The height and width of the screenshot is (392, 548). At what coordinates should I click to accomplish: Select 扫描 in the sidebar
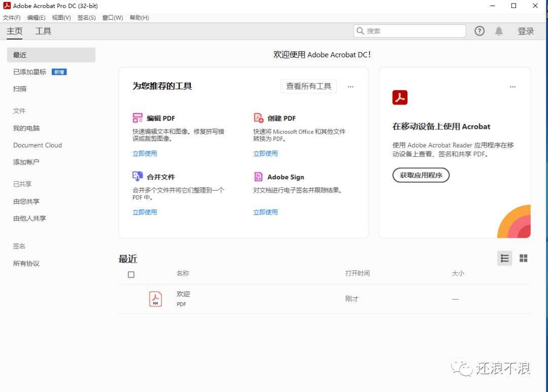(20, 89)
